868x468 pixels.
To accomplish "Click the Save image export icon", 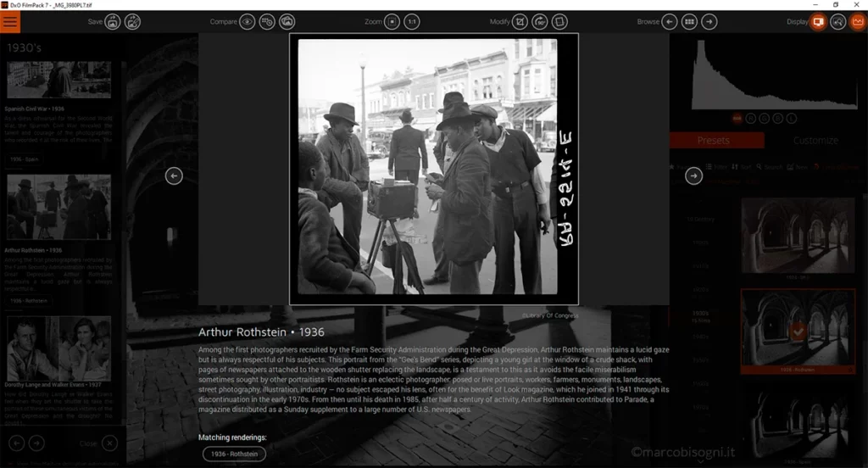I will click(x=113, y=22).
